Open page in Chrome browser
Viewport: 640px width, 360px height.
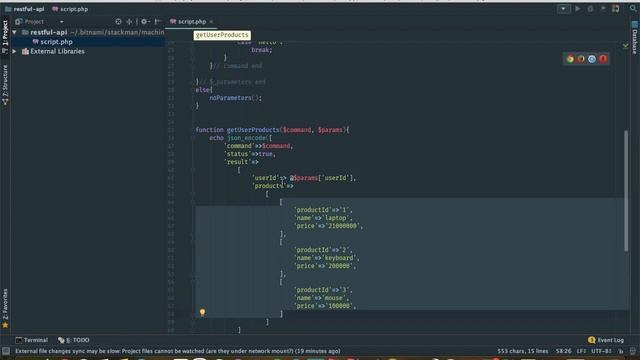point(570,59)
